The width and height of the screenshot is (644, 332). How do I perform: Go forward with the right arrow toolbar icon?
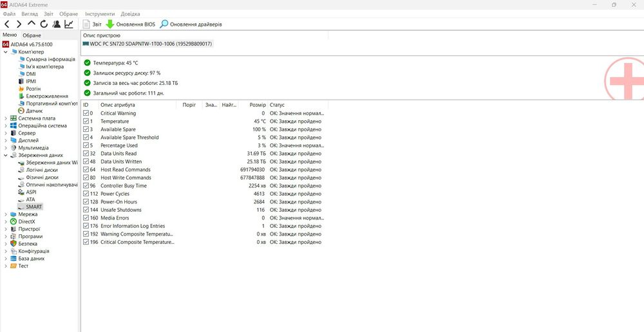19,24
